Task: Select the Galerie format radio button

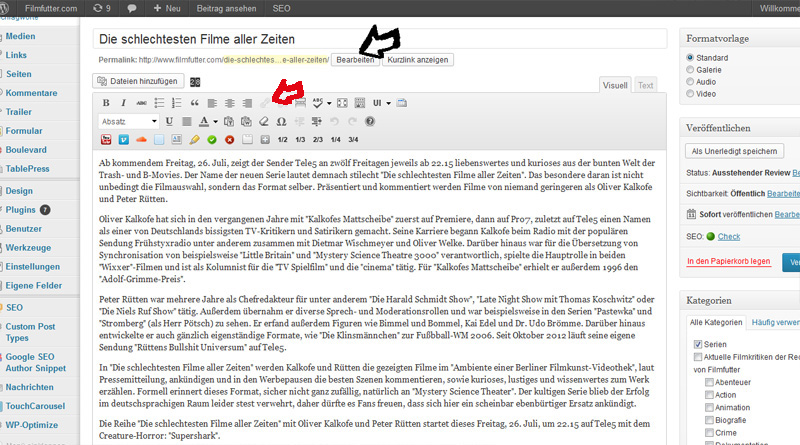Action: tap(690, 70)
